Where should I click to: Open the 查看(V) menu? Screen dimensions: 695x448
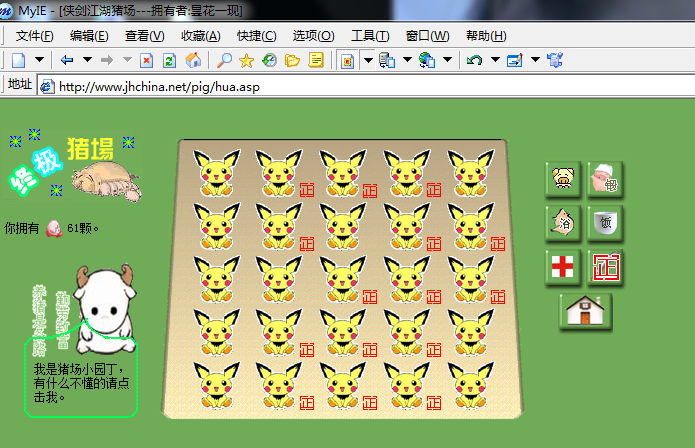point(144,36)
